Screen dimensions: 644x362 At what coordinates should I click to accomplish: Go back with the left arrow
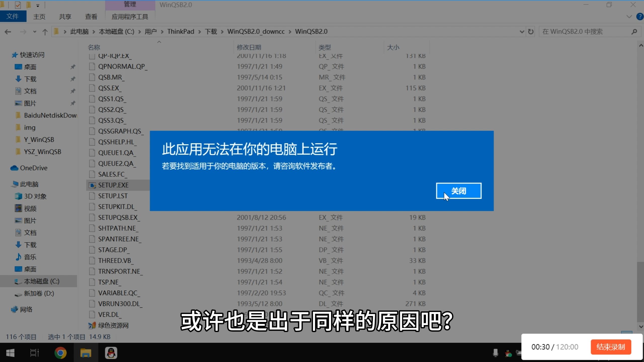click(8, 32)
